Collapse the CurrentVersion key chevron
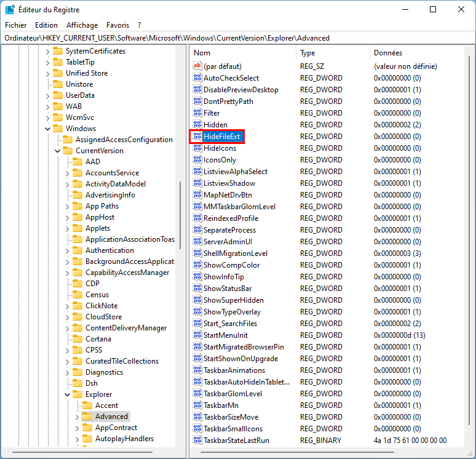Viewport: 476px width, 459px height. [57, 151]
